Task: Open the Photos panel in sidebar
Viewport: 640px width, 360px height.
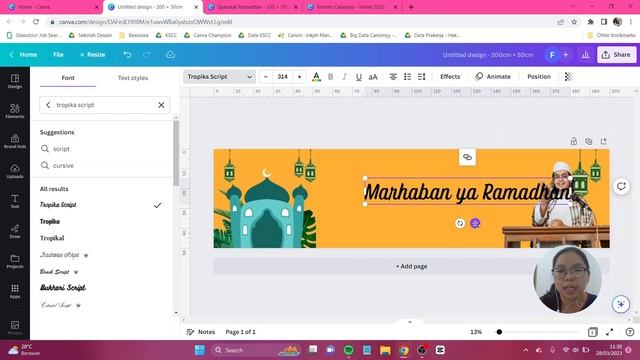Action: coord(15,327)
